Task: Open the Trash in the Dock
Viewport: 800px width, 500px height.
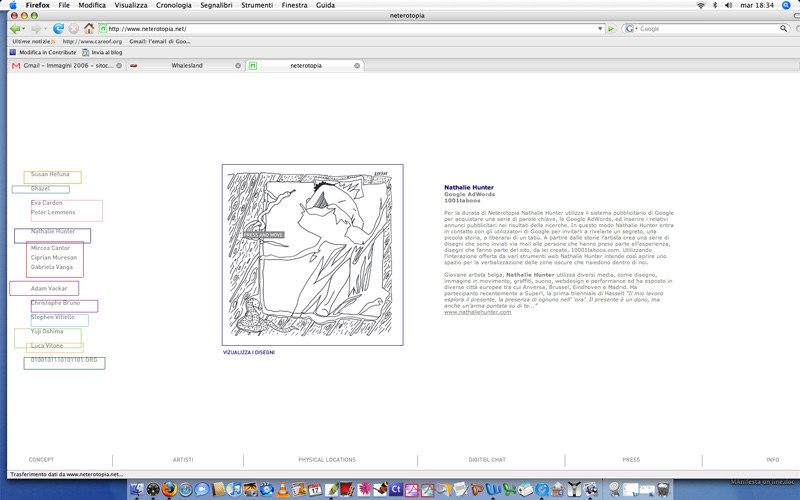Action: 663,490
